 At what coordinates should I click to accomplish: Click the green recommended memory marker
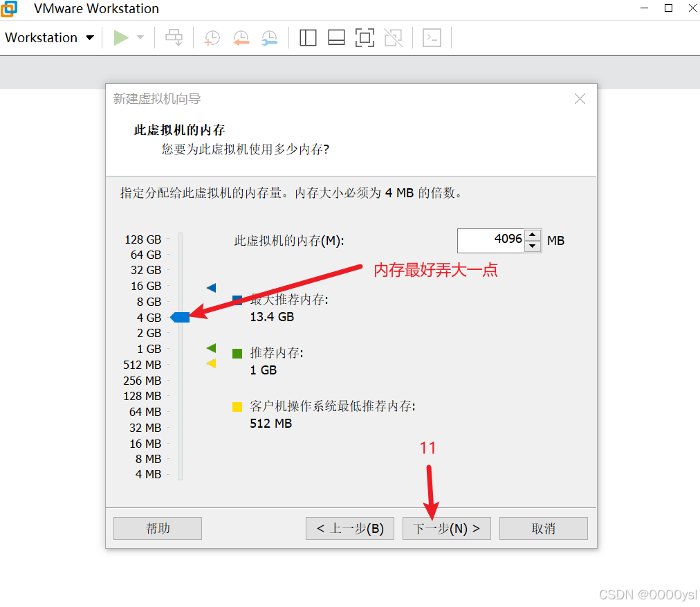pyautogui.click(x=212, y=347)
